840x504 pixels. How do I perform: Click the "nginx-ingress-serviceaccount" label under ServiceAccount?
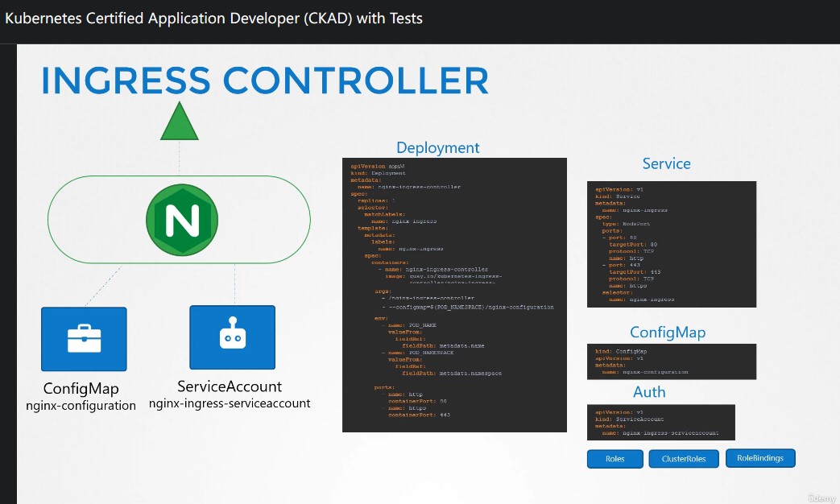point(230,403)
